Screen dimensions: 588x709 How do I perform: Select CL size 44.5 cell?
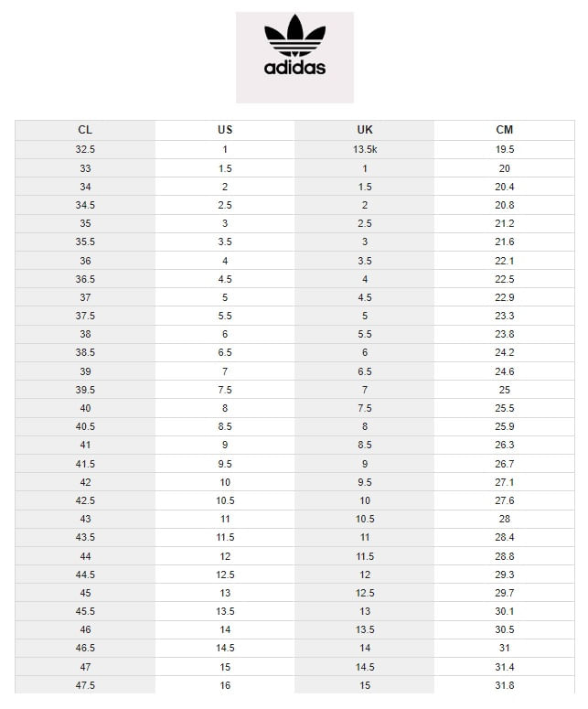[x=85, y=575]
